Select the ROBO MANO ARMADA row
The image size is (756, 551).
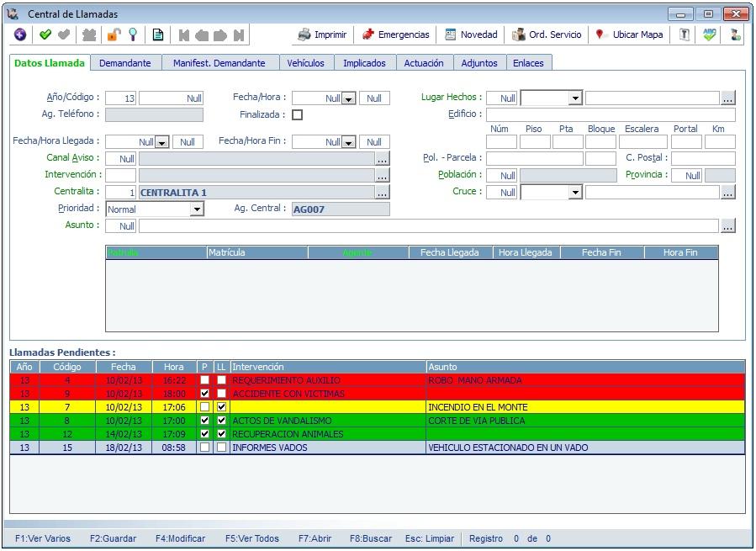pos(378,380)
